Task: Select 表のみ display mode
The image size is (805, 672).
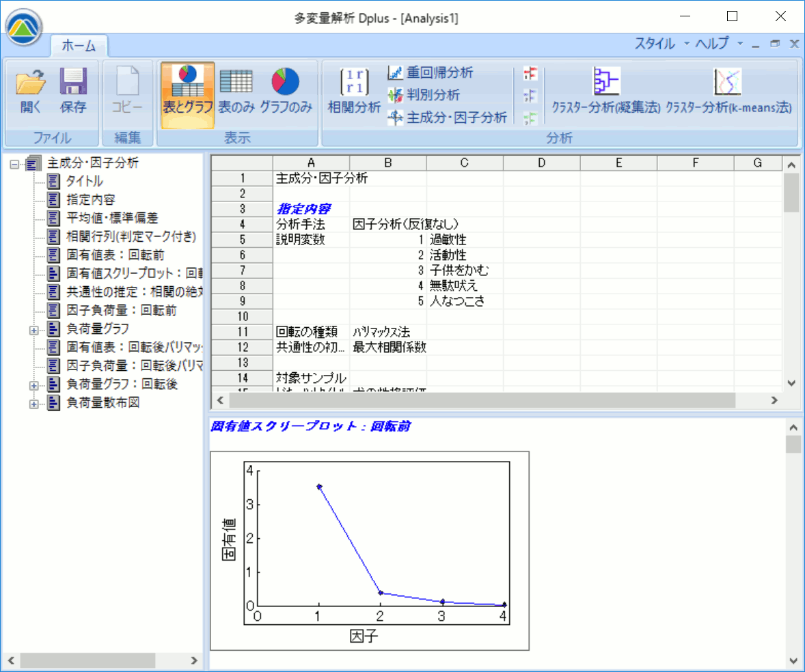Action: point(236,91)
